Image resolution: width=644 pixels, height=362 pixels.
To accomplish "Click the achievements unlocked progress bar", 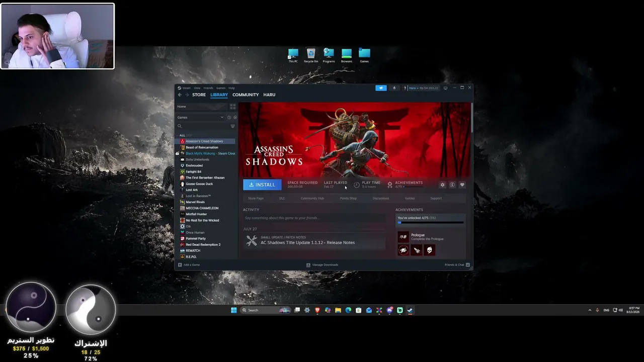I will (x=431, y=222).
